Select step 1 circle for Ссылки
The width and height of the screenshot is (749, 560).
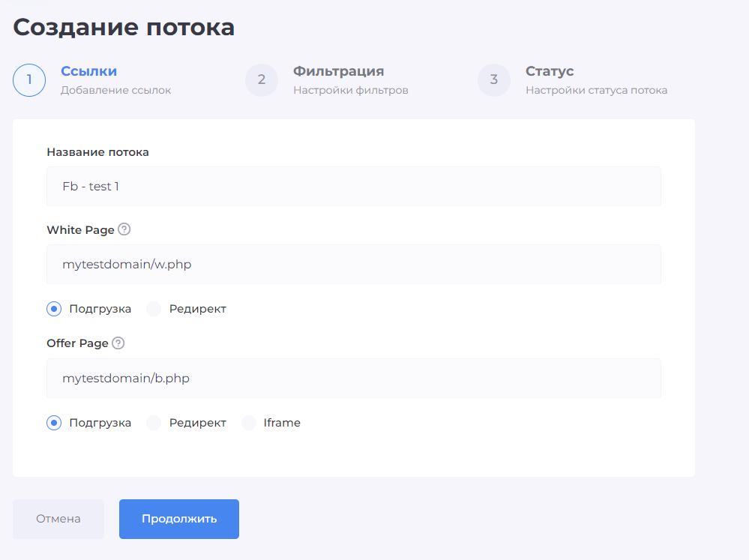pyautogui.click(x=29, y=79)
